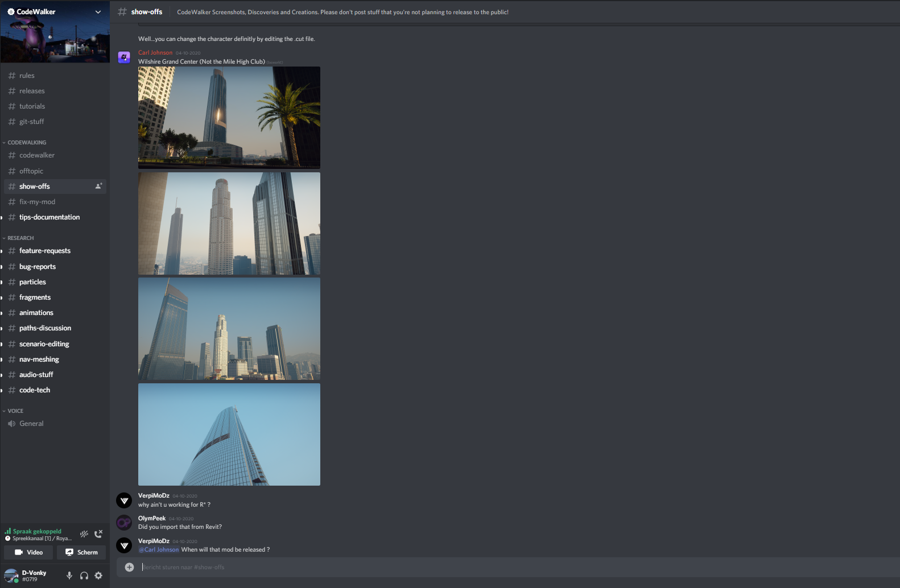The width and height of the screenshot is (900, 588).
Task: Click Carl Johnson's avatar icon
Action: [x=124, y=57]
